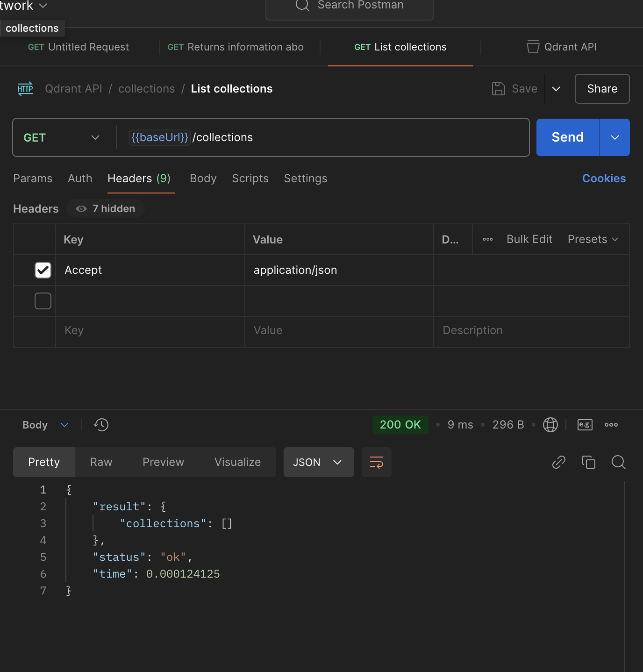
Task: Go to Qdrant API breadcrumb
Action: point(73,89)
